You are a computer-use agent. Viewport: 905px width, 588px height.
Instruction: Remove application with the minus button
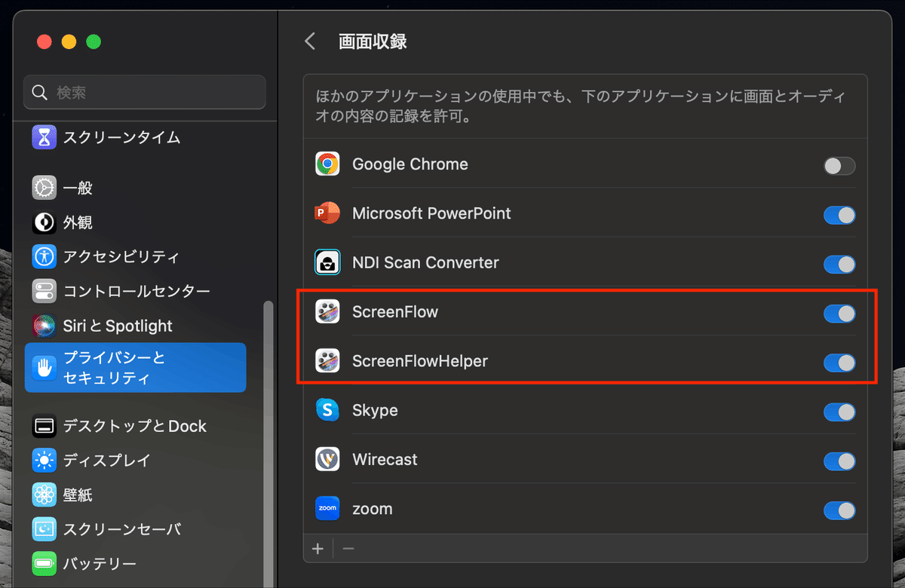(348, 548)
